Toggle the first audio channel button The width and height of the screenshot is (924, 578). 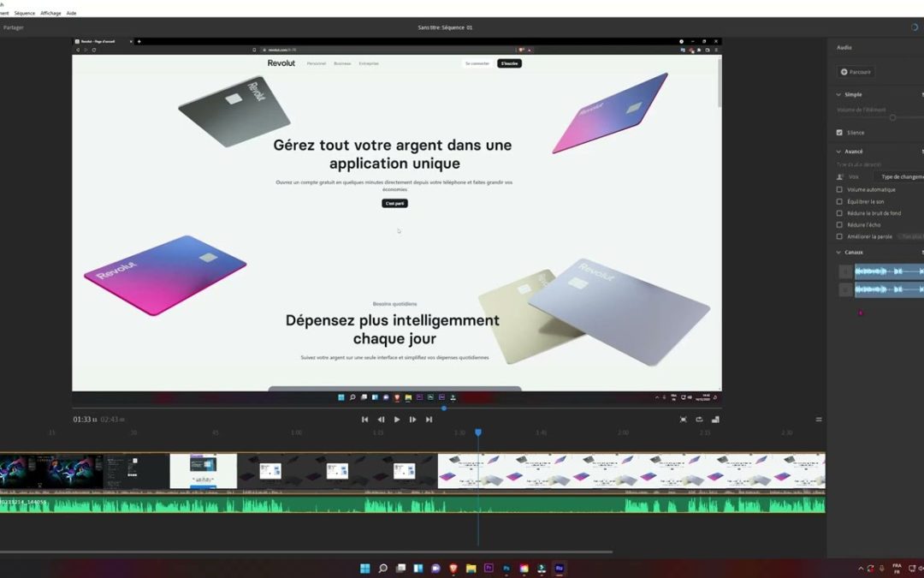tap(845, 271)
